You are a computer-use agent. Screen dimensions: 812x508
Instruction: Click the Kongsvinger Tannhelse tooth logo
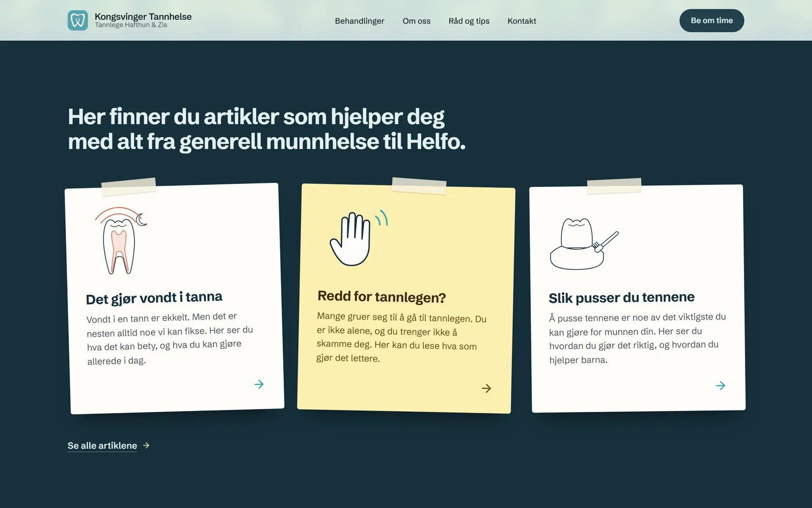pos(78,20)
